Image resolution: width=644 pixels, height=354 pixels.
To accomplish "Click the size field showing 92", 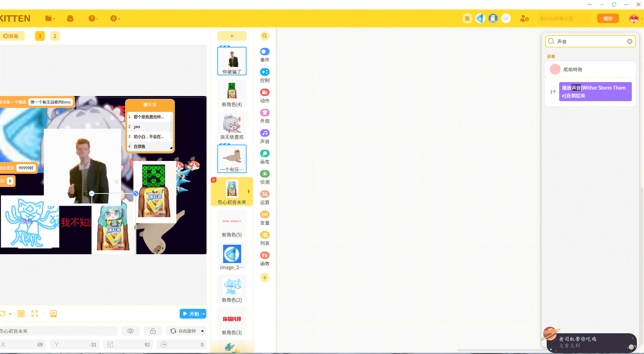I will click(128, 344).
